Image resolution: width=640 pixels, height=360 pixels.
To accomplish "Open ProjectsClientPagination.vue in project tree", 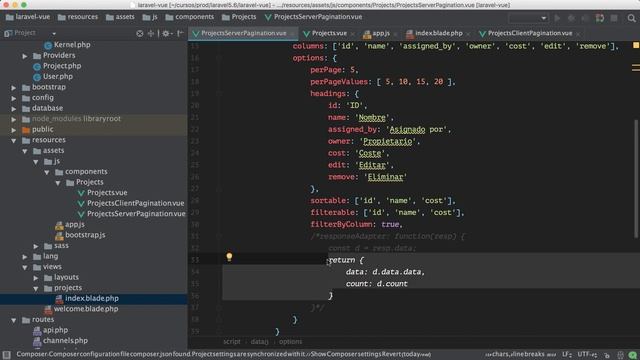I will tap(135, 203).
